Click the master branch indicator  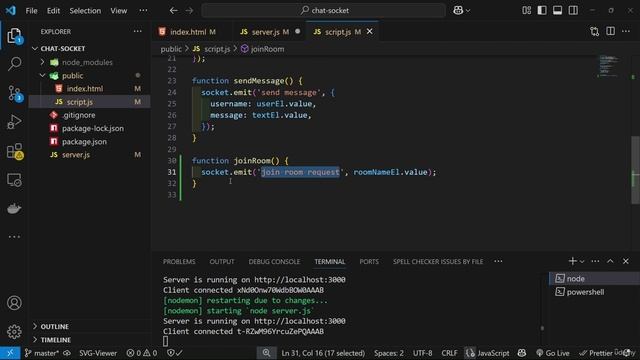[41, 353]
